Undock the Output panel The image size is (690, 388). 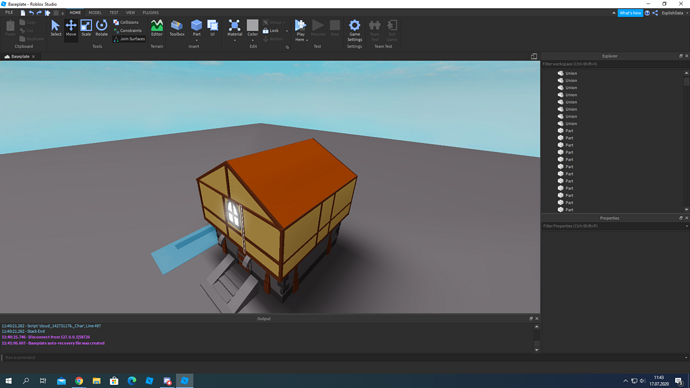(x=531, y=318)
